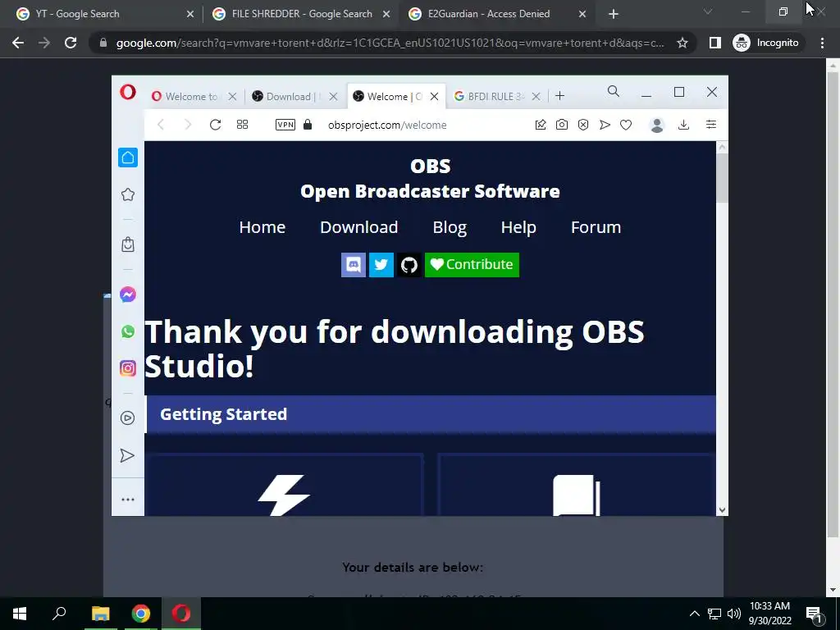
Task: Open Opera sidebar Home icon
Action: pos(127,157)
